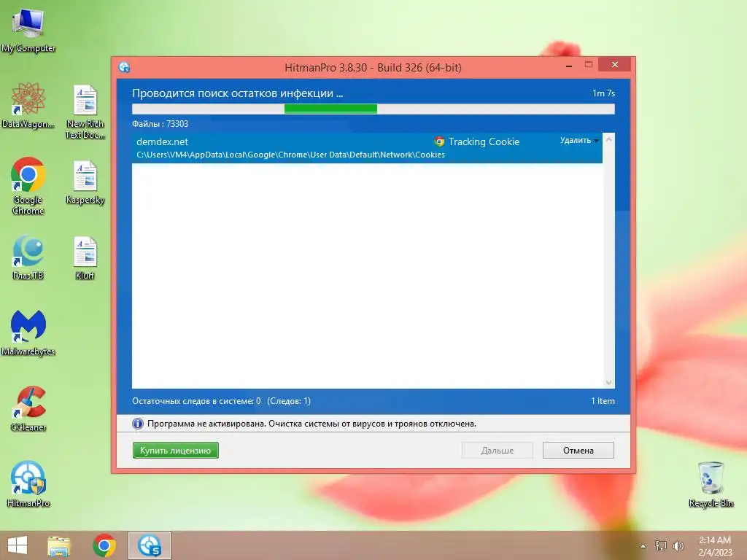Select the Глаз.ТВ desktop shortcut
The image size is (747, 560).
[28, 257]
